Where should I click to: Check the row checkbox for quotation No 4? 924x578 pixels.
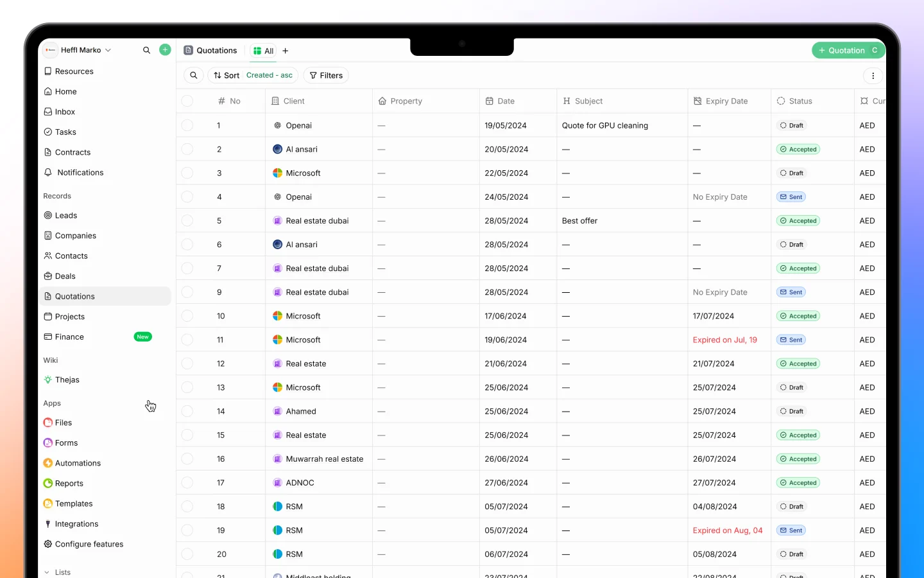187,197
